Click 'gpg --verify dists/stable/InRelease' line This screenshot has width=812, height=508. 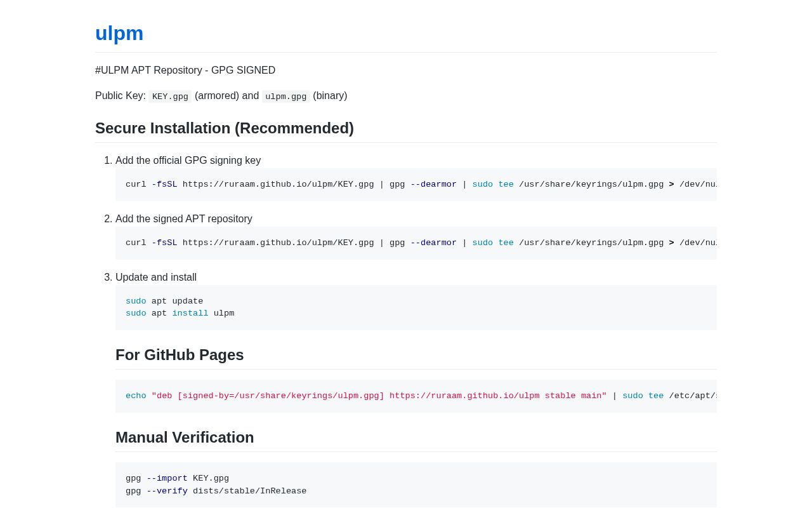pyautogui.click(x=216, y=491)
